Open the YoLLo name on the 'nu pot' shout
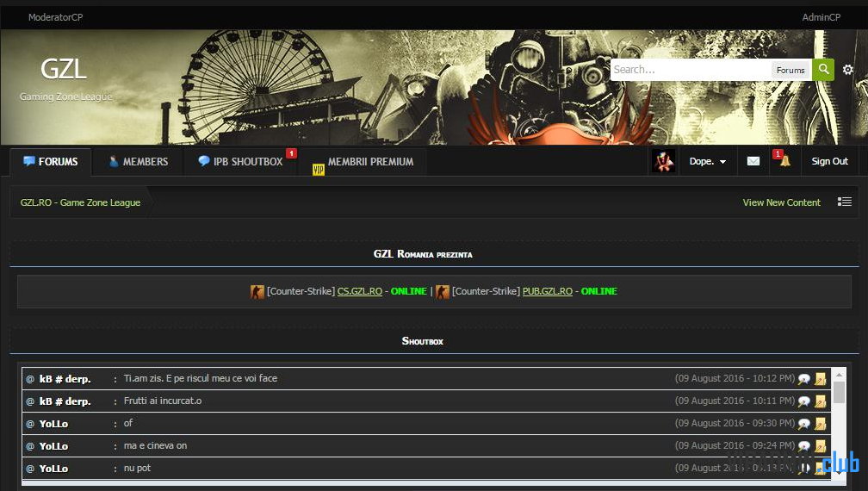 (x=53, y=469)
